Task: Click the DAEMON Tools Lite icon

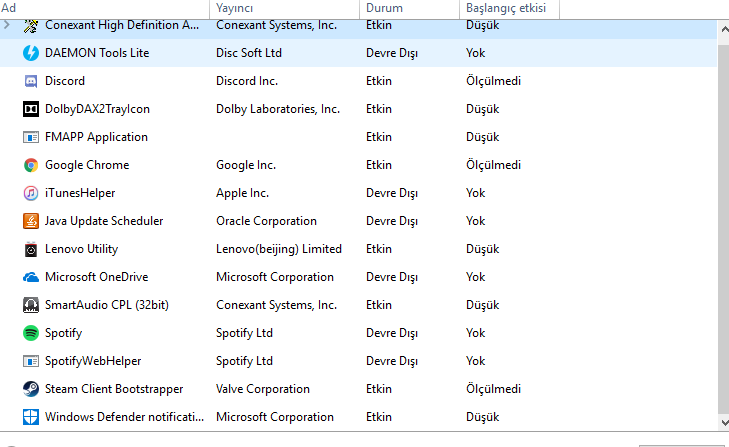Action: (x=30, y=53)
